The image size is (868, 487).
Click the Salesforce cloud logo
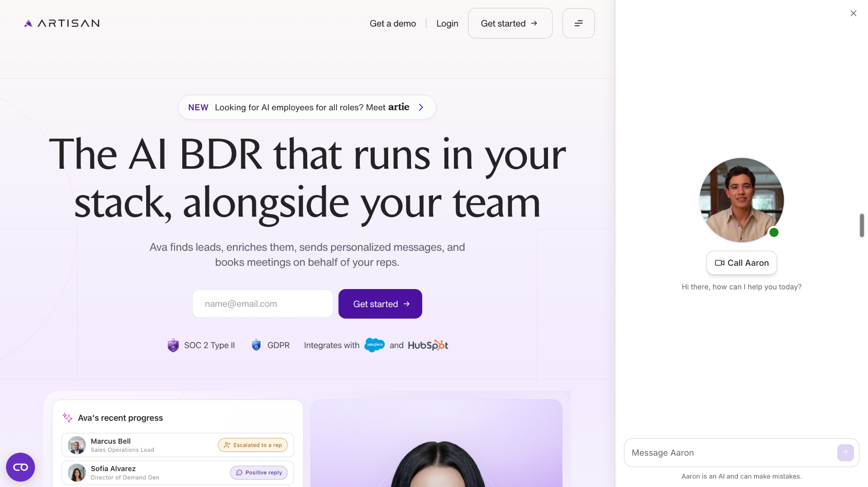pyautogui.click(x=375, y=345)
